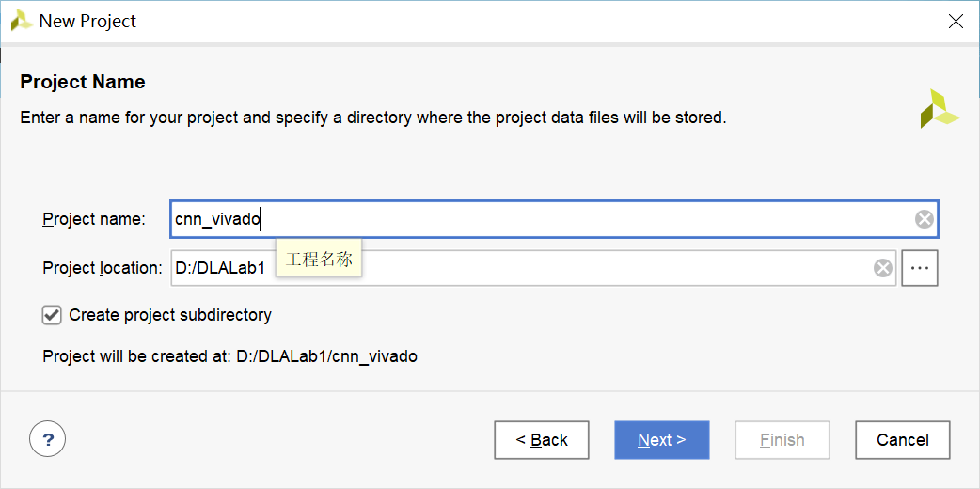Click the greyed-out Finish button

[782, 440]
